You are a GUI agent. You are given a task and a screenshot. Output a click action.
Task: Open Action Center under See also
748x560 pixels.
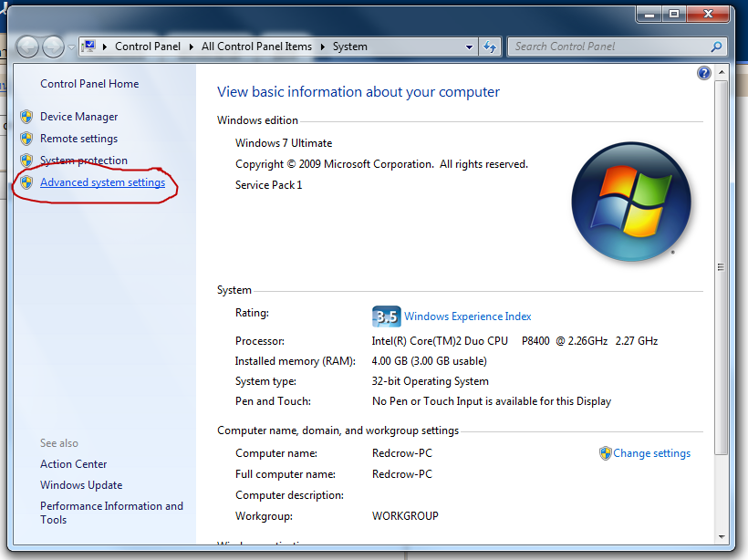[x=74, y=464]
